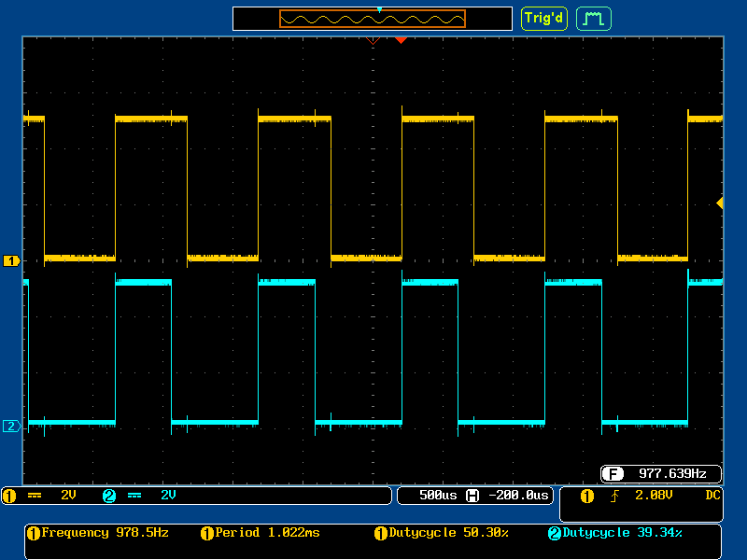Click the yellow trigger level arrow

[720, 203]
